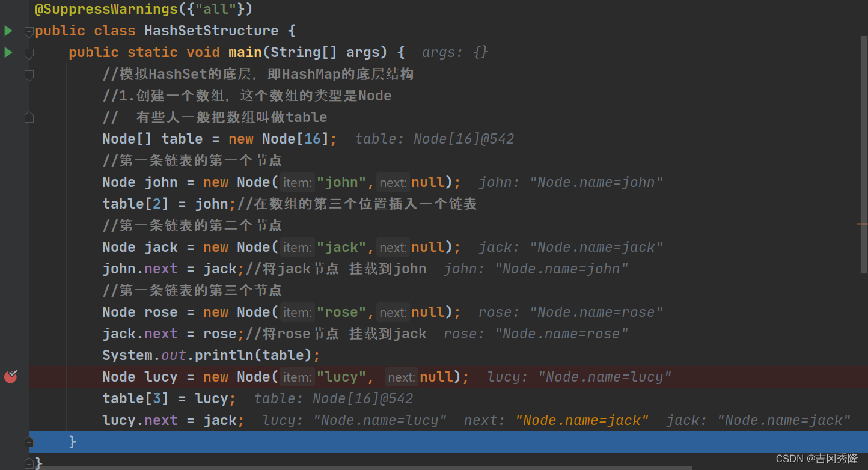Remove the breakpoint on the lucy Node line
This screenshot has height=470, width=868.
pyautogui.click(x=11, y=377)
